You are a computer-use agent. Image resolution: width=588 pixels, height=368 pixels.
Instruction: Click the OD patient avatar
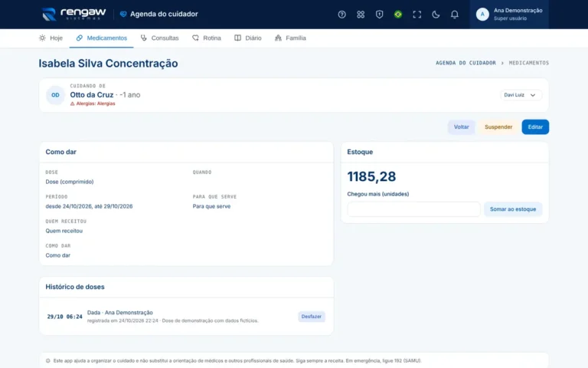(55, 95)
